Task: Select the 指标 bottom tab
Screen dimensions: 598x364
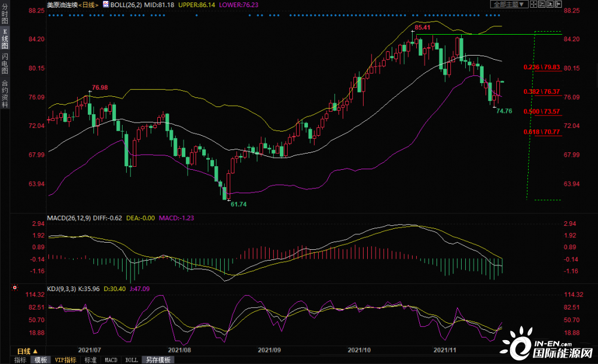Action: [x=20, y=360]
